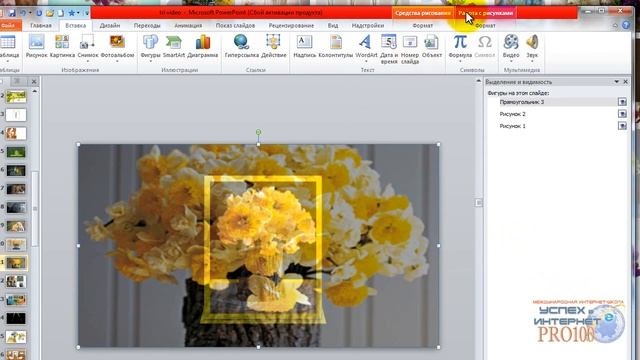Expand the Формула dropdown arrow
Viewport: 640px width, 360px height.
point(460,61)
